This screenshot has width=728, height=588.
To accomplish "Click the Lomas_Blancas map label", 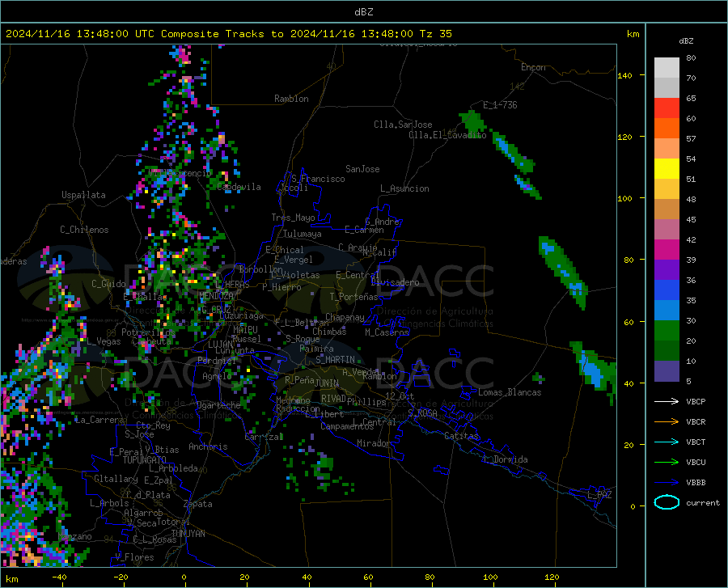I will coord(510,392).
